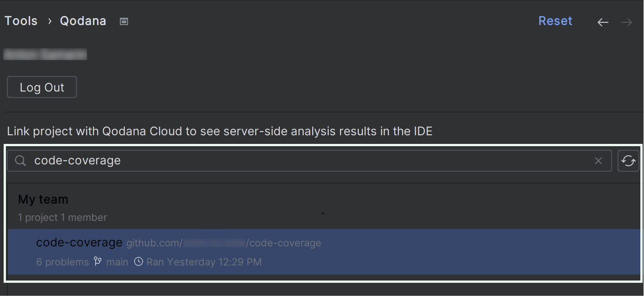Open the Qodana settings page
This screenshot has height=296, width=644.
click(x=82, y=20)
